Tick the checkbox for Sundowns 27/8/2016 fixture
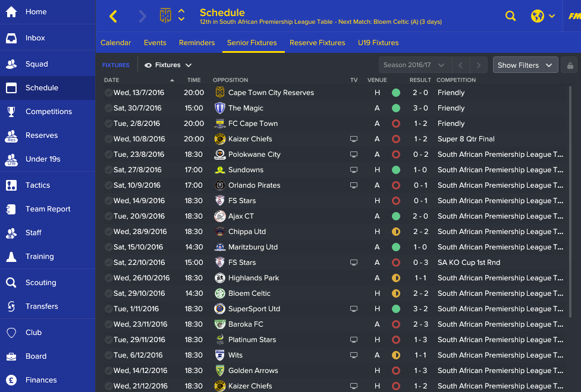The width and height of the screenshot is (581, 392). point(108,170)
